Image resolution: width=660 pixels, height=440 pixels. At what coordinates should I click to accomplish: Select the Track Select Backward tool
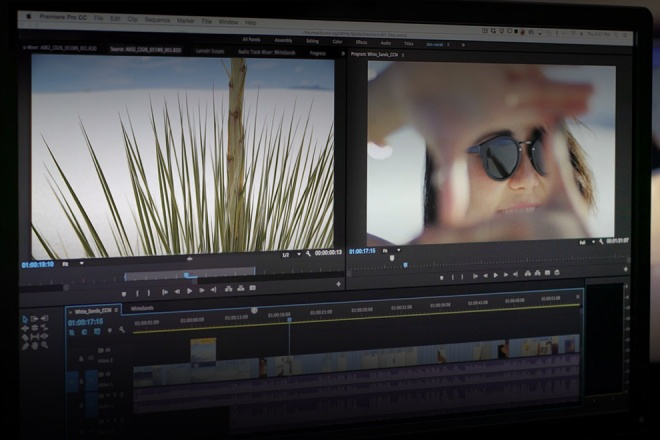45,318
